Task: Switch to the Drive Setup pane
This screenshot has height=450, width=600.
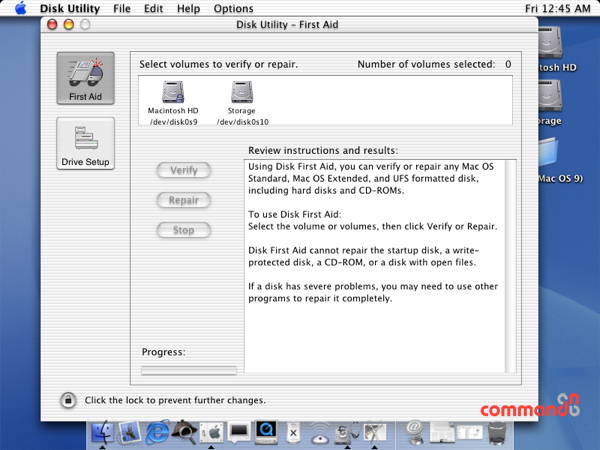Action: pyautogui.click(x=85, y=143)
